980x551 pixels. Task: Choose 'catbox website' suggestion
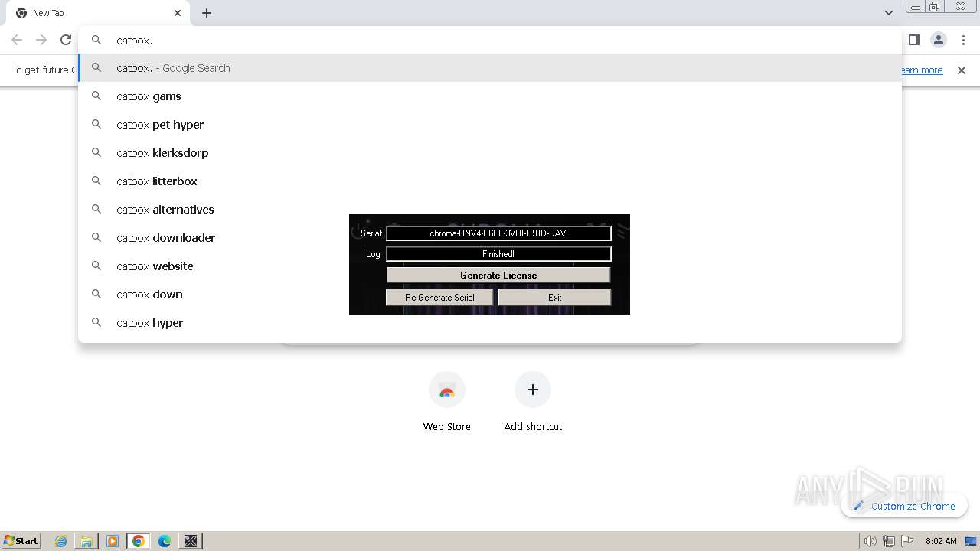pos(490,266)
